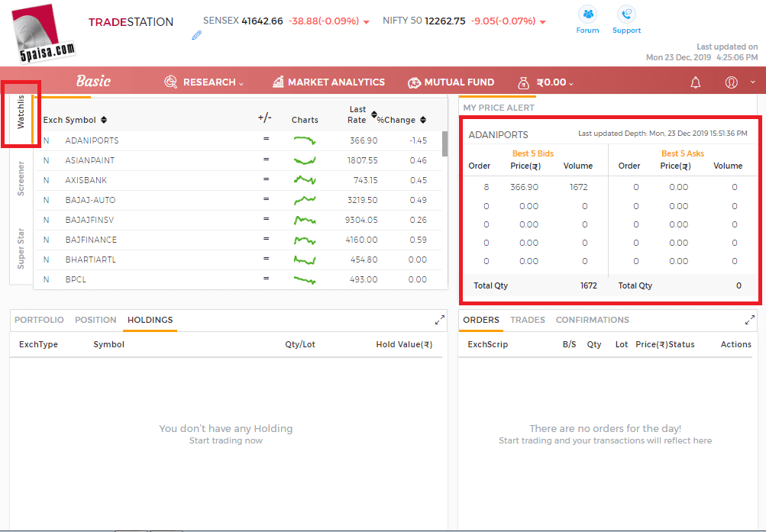The height and width of the screenshot is (532, 766).
Task: Click the ASIANPAINT last rate 1807.55
Action: coord(362,160)
